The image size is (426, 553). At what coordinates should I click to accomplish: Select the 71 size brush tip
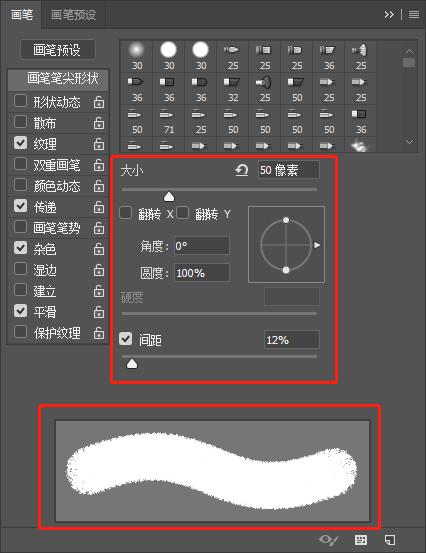click(x=169, y=121)
